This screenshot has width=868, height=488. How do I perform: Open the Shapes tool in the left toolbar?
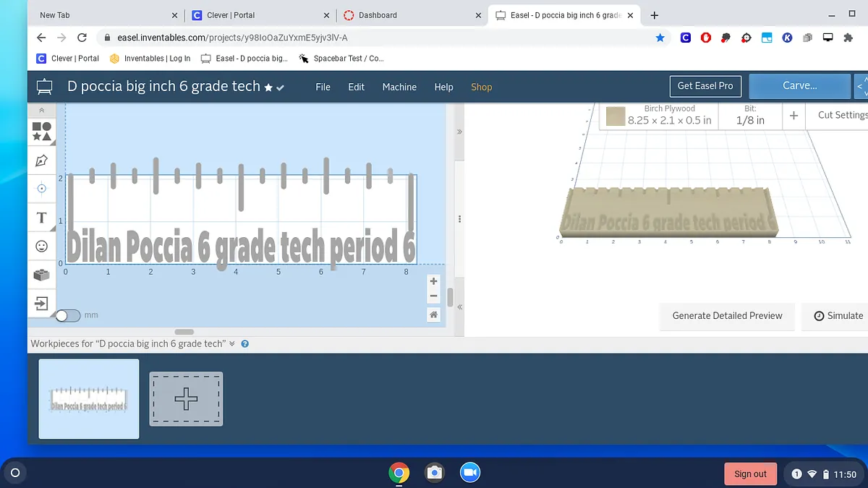click(x=41, y=131)
